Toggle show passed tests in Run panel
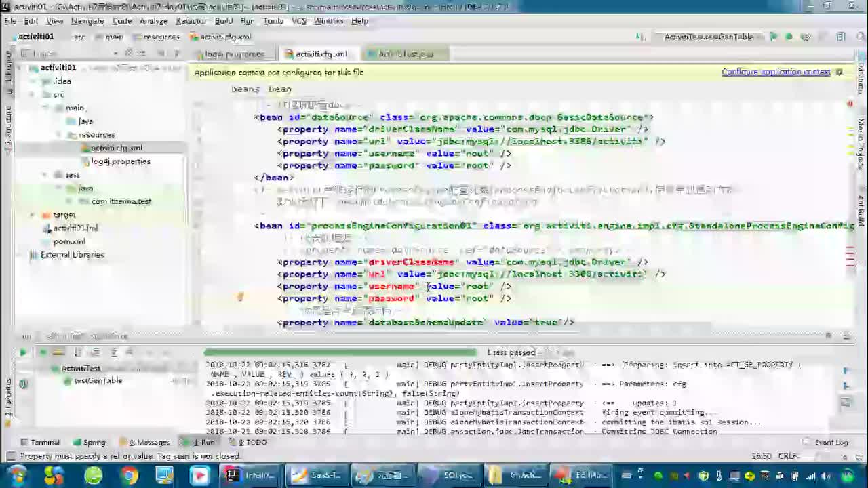The image size is (868, 488). point(43,352)
